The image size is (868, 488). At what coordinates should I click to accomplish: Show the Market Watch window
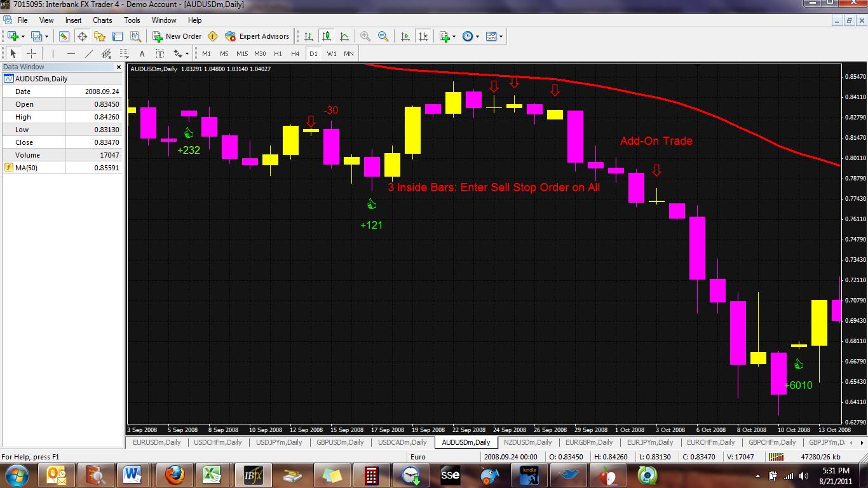pos(64,36)
